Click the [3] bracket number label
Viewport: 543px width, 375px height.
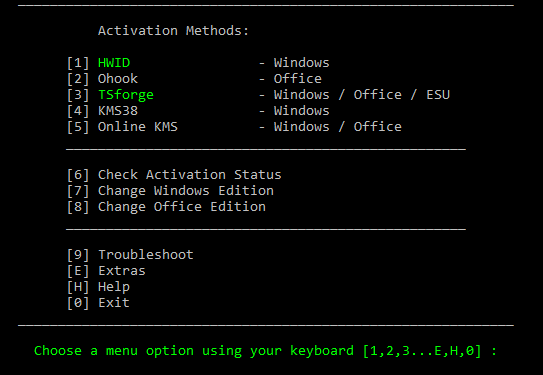78,95
